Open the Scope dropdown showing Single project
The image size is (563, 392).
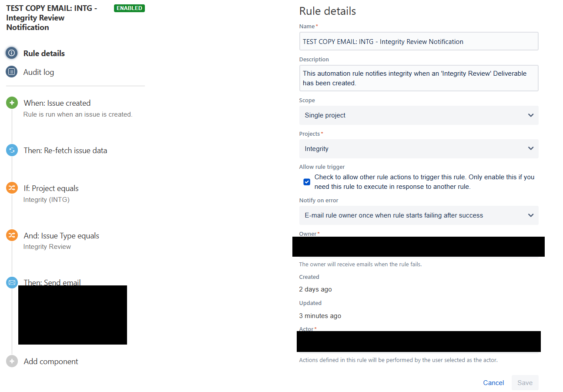419,115
